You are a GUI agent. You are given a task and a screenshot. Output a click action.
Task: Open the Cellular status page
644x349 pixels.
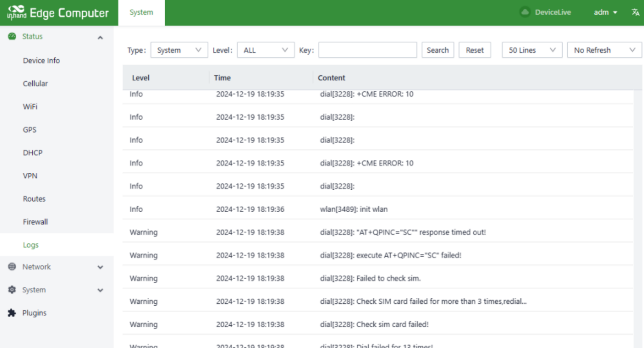click(x=35, y=84)
